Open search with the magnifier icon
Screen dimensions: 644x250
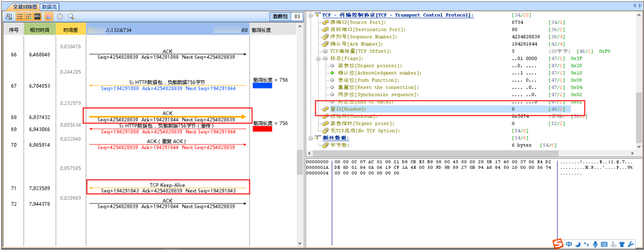pos(71,17)
